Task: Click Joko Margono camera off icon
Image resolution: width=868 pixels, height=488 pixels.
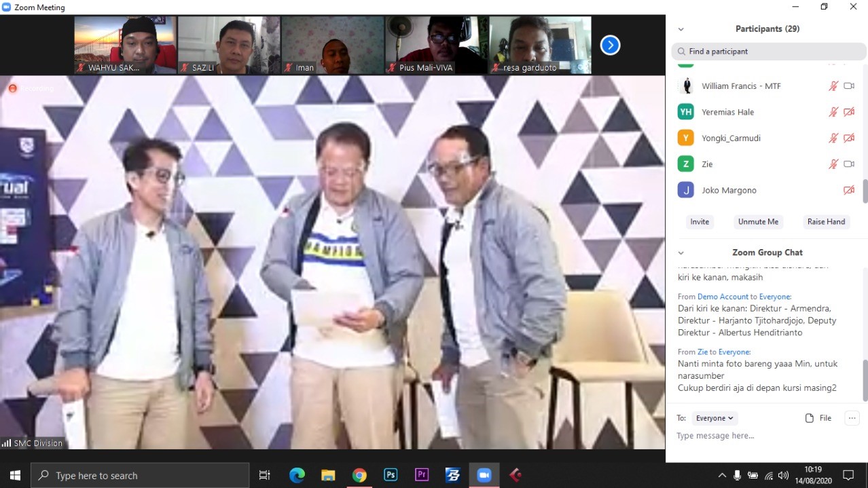Action: coord(849,191)
